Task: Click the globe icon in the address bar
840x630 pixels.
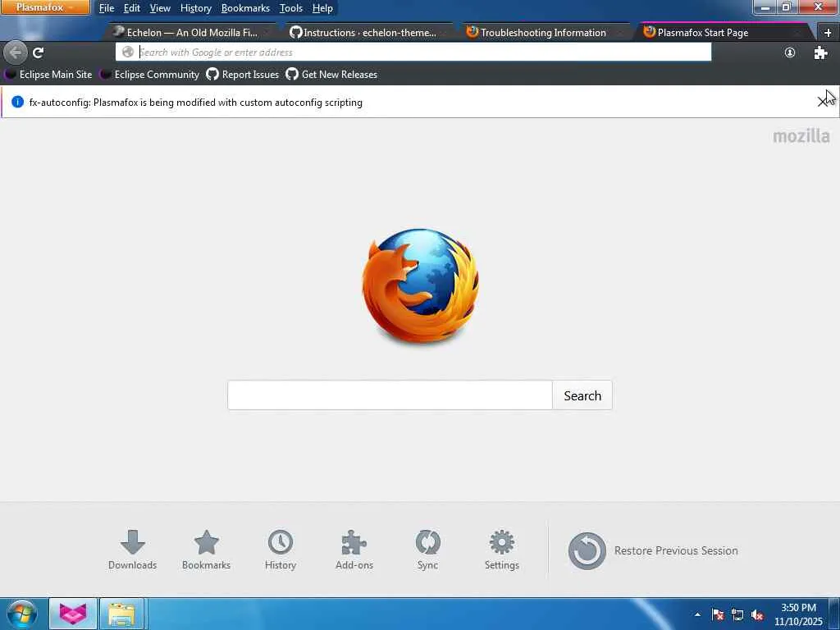Action: [x=127, y=52]
